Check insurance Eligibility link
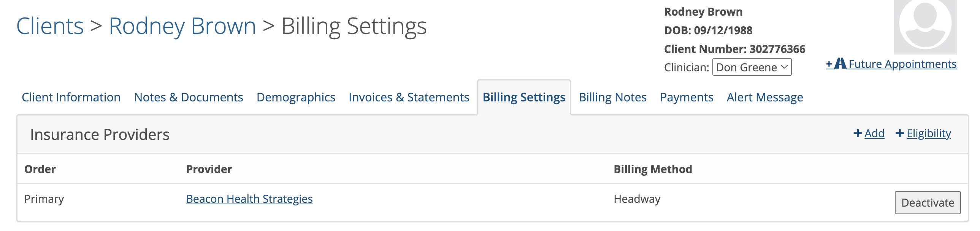 click(929, 133)
